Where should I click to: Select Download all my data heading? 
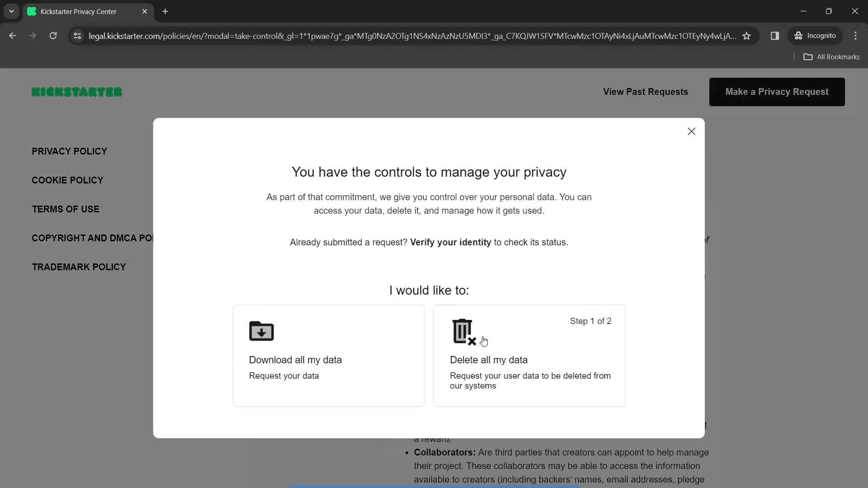(295, 360)
